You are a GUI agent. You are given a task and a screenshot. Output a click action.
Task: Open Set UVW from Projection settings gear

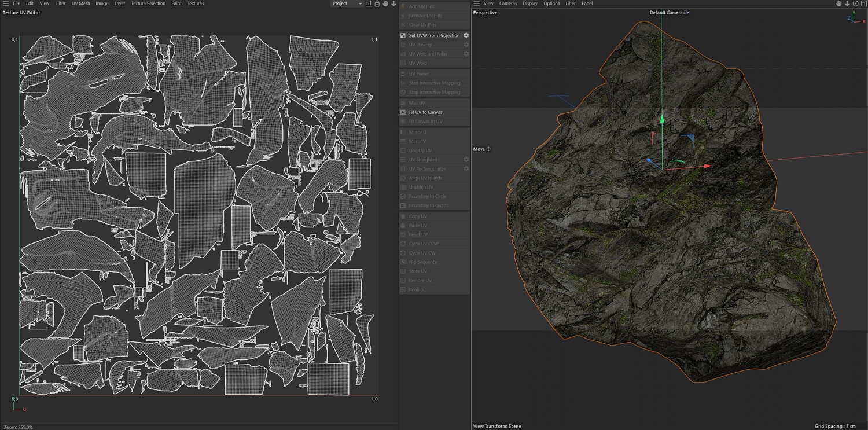(466, 35)
